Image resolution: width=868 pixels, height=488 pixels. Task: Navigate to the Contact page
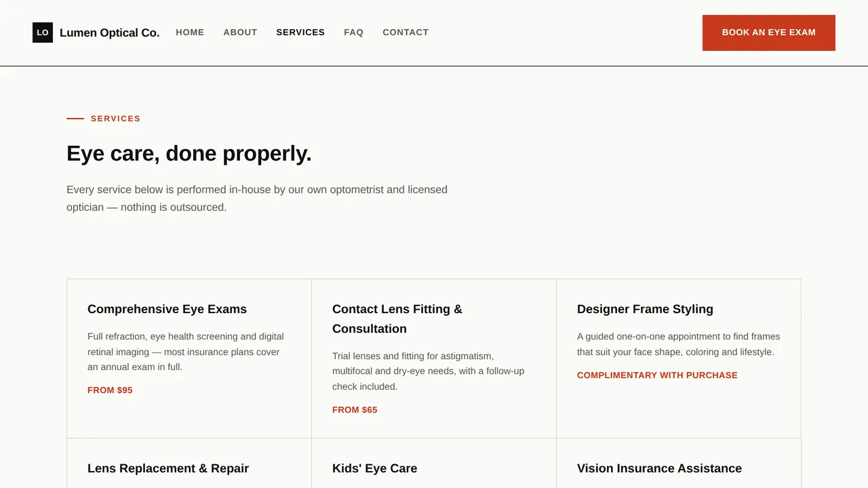click(x=406, y=33)
